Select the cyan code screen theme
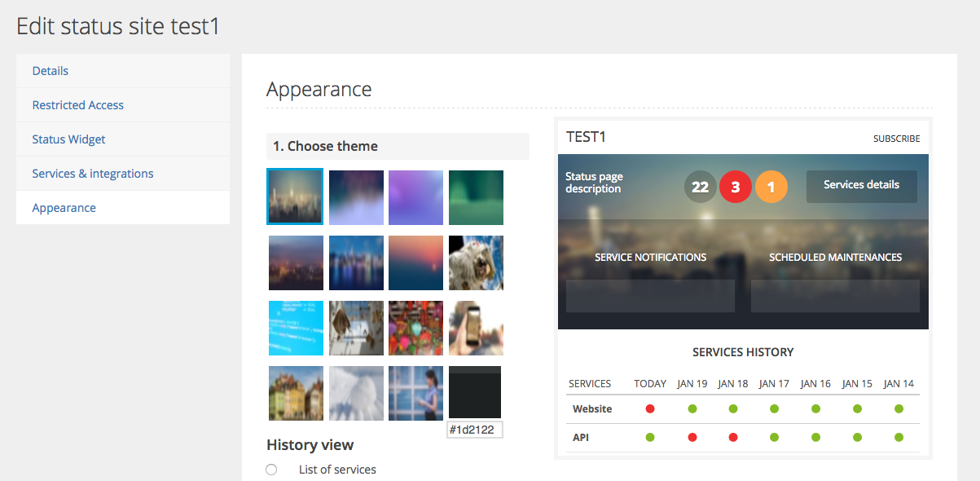 point(296,328)
